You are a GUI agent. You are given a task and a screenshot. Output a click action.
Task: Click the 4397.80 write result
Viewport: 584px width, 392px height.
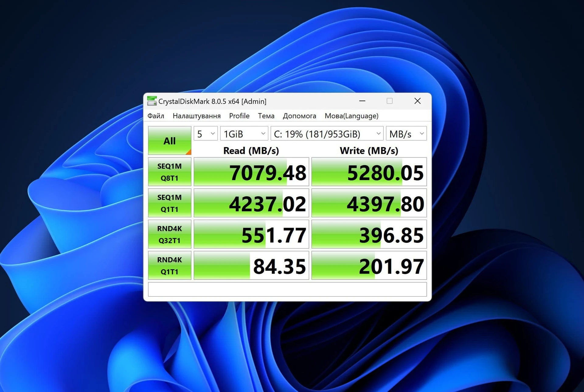coord(369,203)
